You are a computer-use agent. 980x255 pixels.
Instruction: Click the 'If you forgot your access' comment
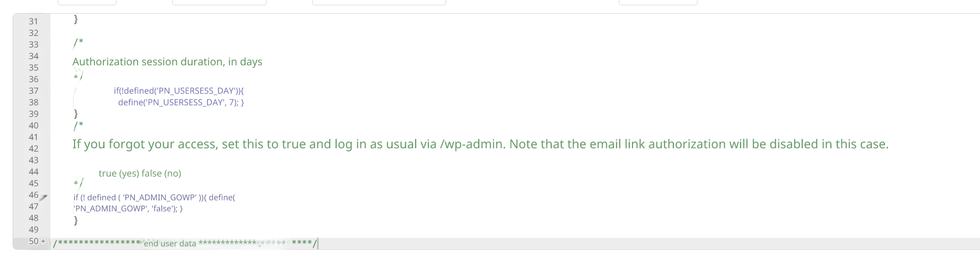pos(480,144)
